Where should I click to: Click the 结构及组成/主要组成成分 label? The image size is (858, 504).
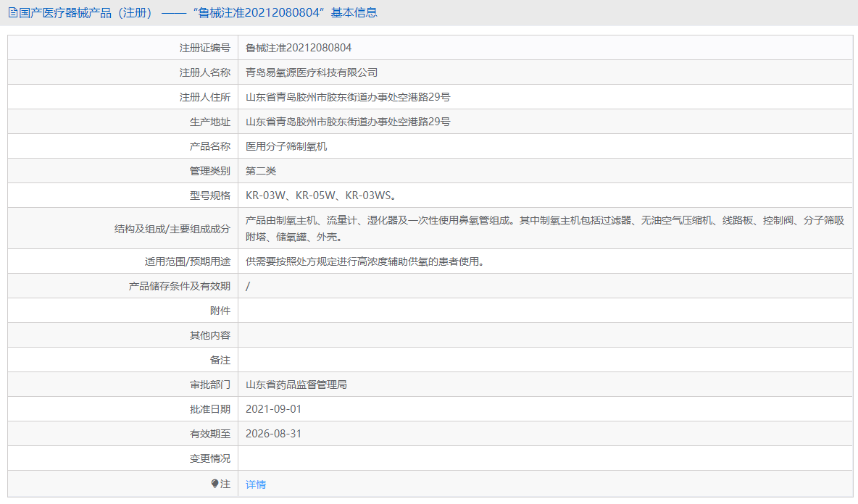point(172,229)
